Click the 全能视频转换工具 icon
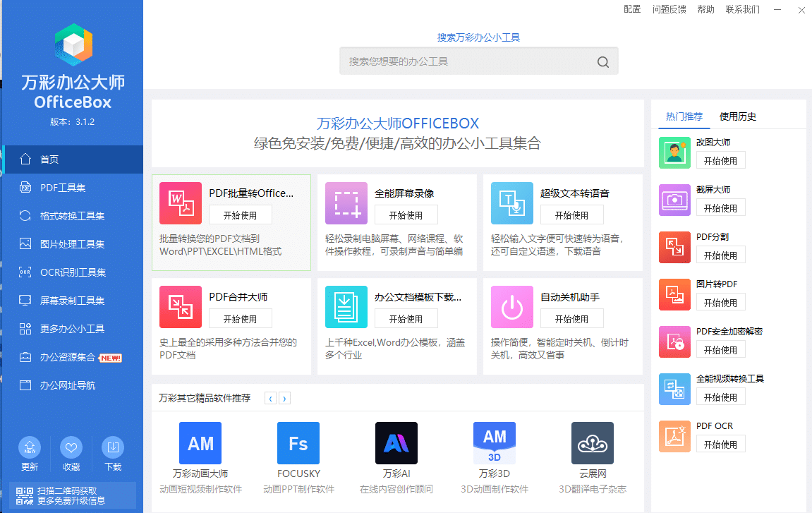812x513 pixels. tap(674, 389)
